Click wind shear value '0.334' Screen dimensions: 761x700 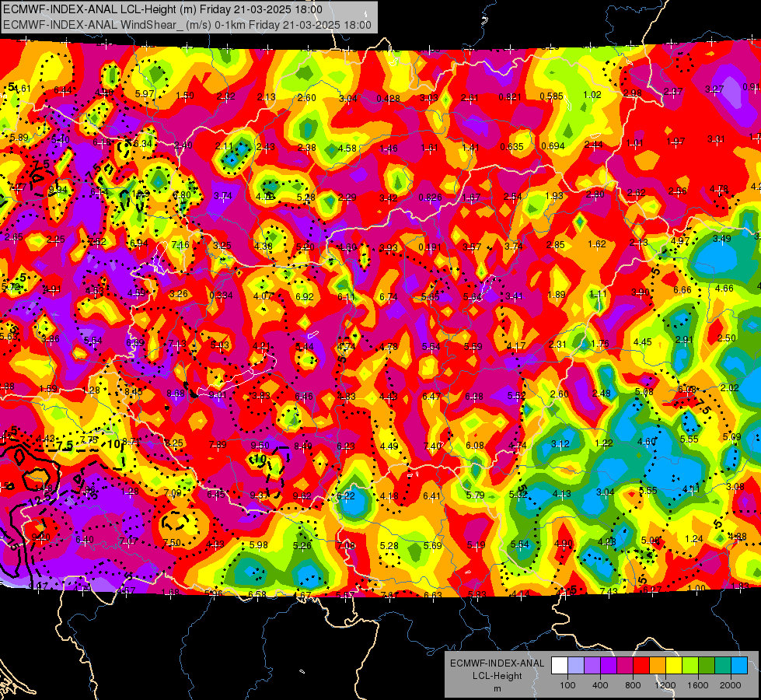(221, 296)
